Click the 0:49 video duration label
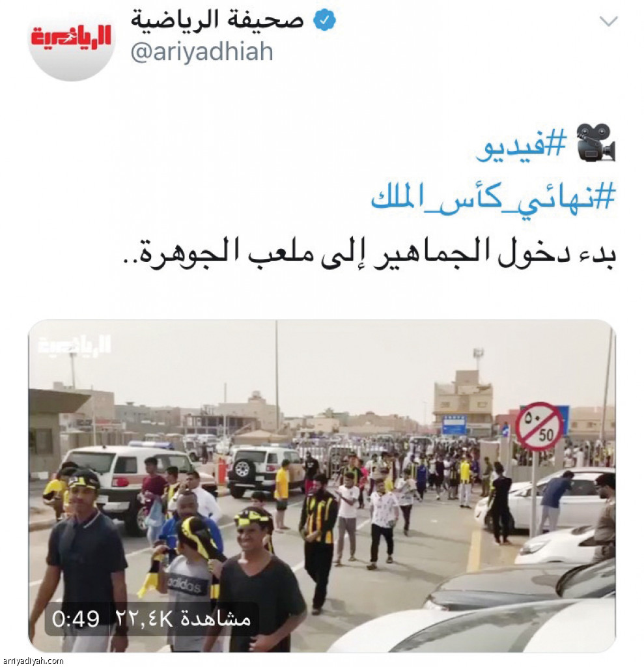The image size is (644, 667). [x=76, y=619]
